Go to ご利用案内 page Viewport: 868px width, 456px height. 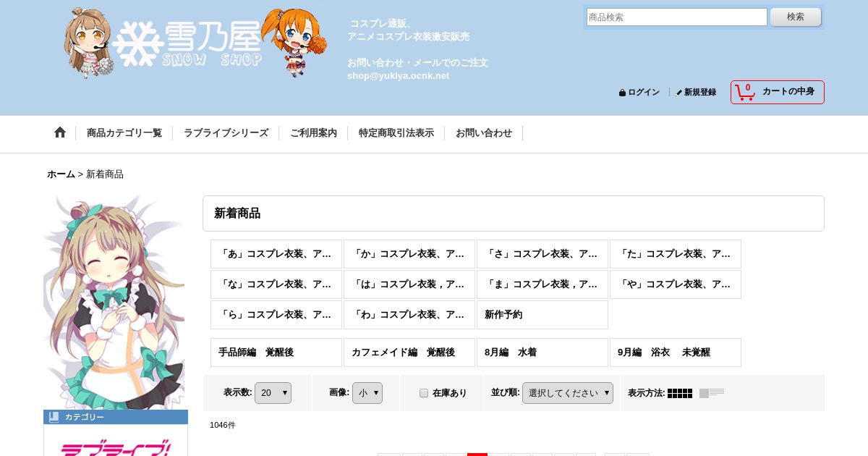(313, 133)
